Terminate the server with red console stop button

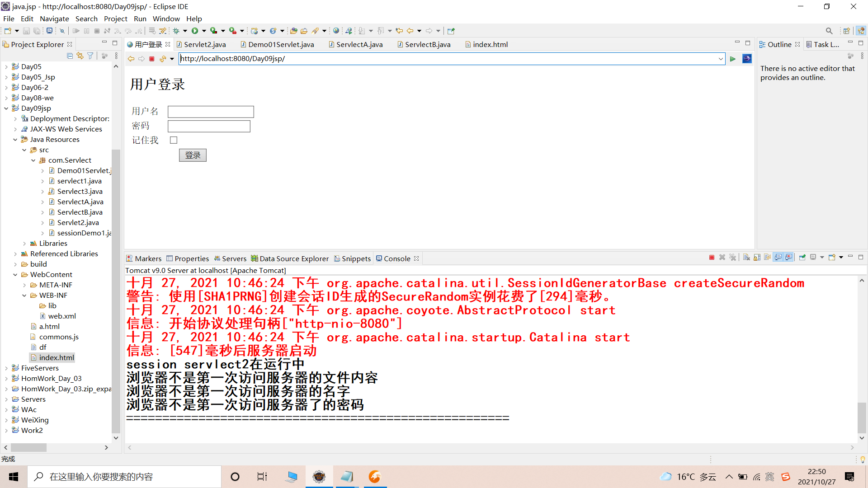(712, 258)
